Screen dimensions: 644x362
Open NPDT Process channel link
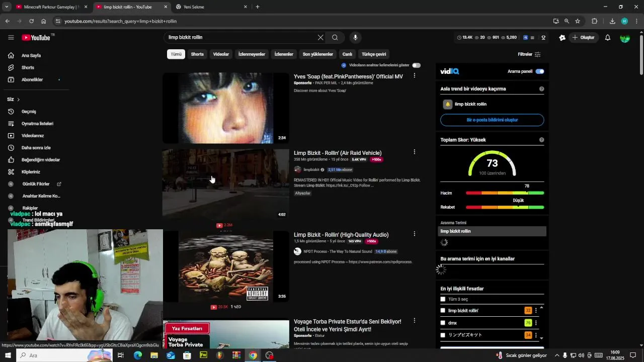pyautogui.click(x=338, y=251)
